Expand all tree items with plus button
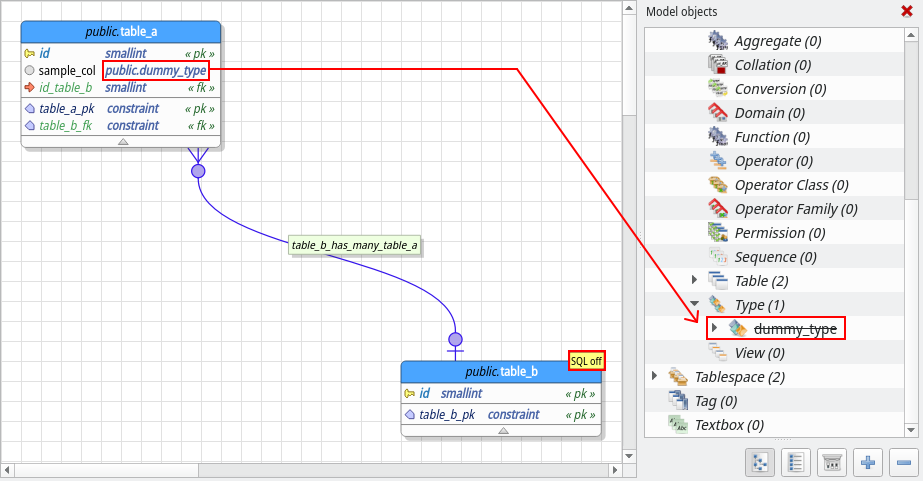923x481 pixels. point(868,462)
